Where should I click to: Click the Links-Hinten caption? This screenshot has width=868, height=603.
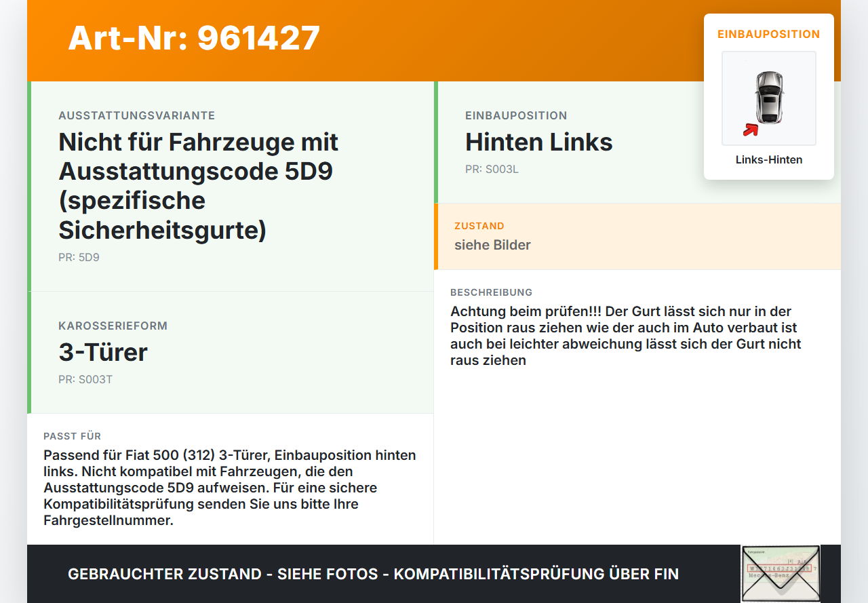click(x=768, y=160)
